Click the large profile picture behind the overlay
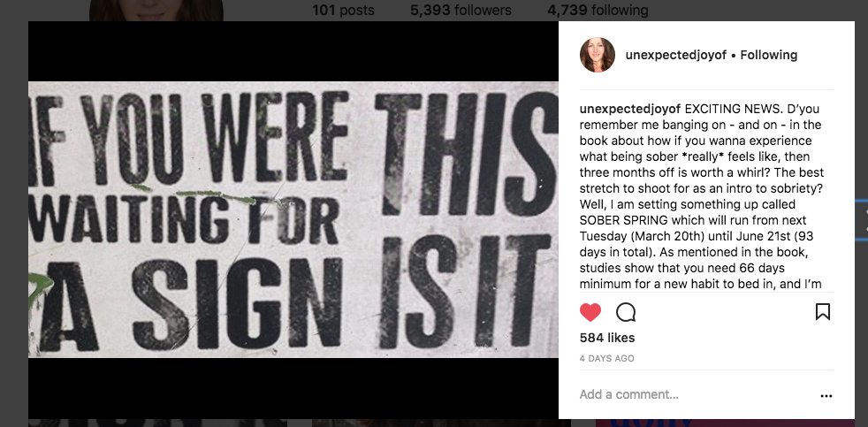This screenshot has height=427, width=868. click(156, 10)
